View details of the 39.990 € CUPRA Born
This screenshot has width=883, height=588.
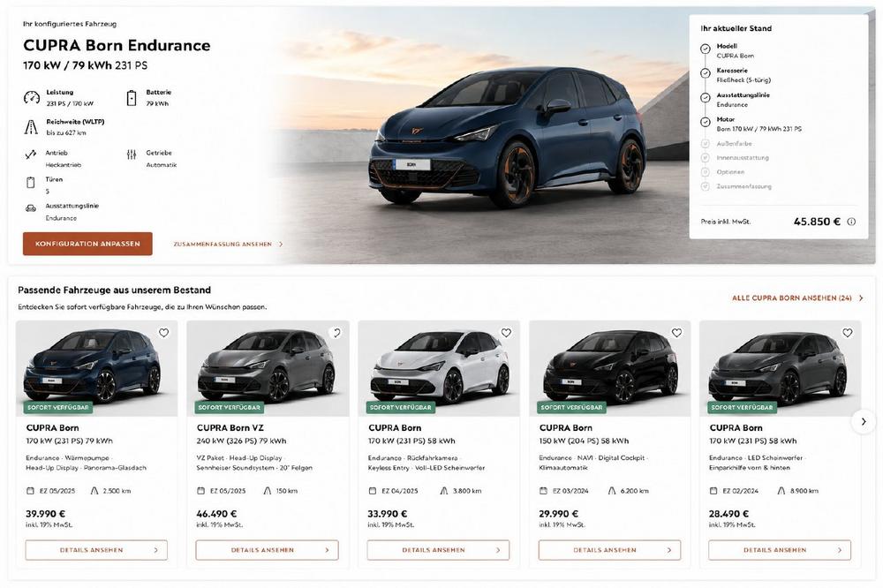96,550
